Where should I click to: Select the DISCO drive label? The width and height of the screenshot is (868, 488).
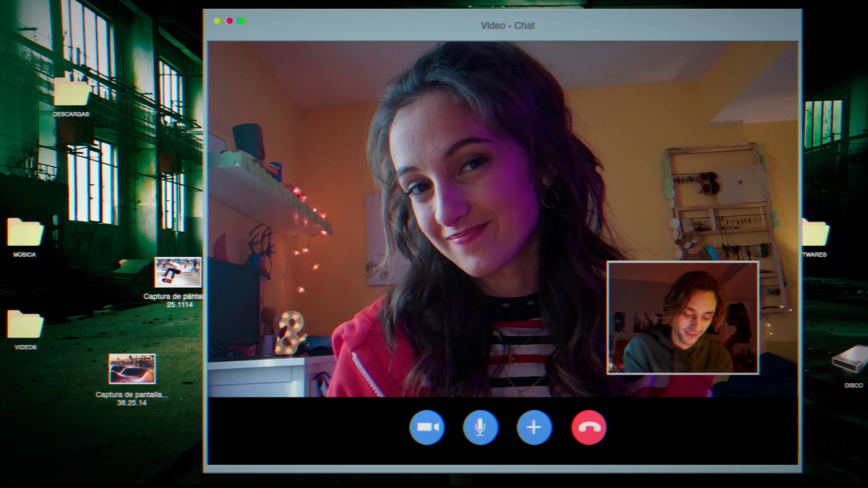853,385
